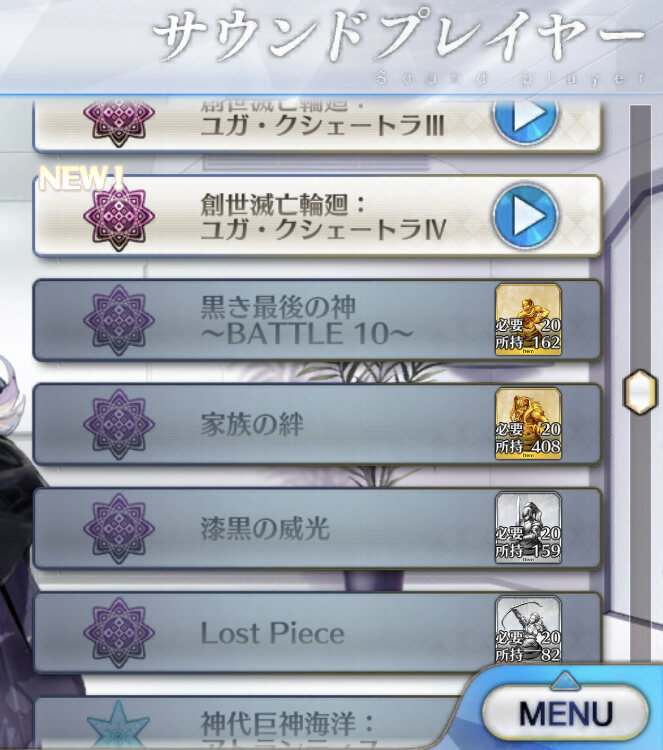
Task: Select locked track Lost Piece
Action: [317, 632]
